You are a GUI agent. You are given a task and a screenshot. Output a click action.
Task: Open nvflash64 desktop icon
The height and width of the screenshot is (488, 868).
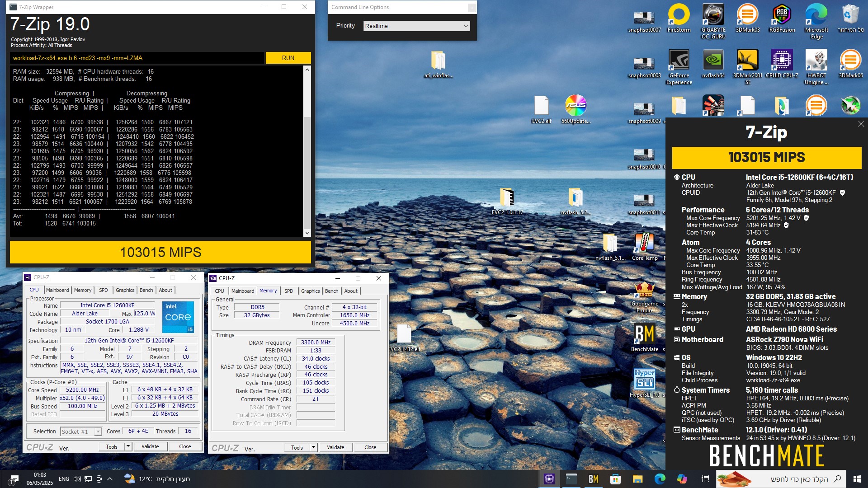tap(713, 64)
